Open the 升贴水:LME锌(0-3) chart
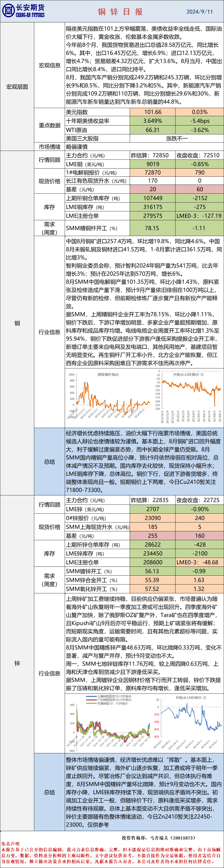The height and width of the screenshot is (868, 224). pyautogui.click(x=188, y=723)
